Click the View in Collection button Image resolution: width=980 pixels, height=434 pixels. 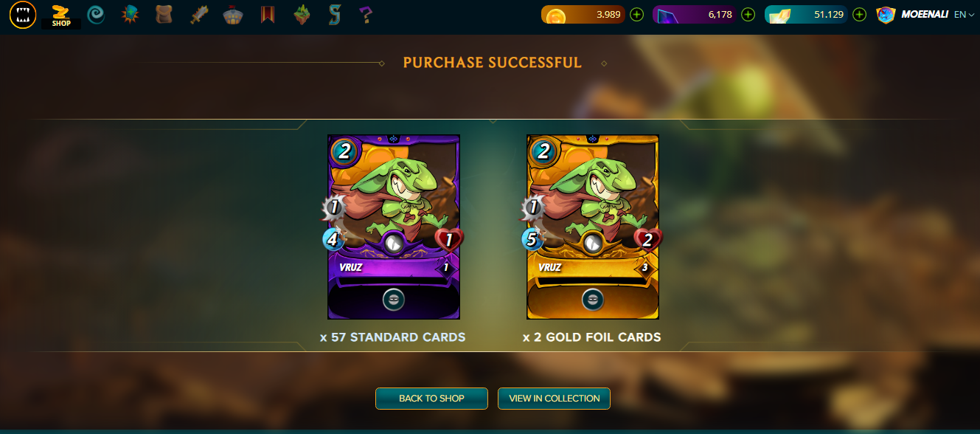(x=554, y=399)
